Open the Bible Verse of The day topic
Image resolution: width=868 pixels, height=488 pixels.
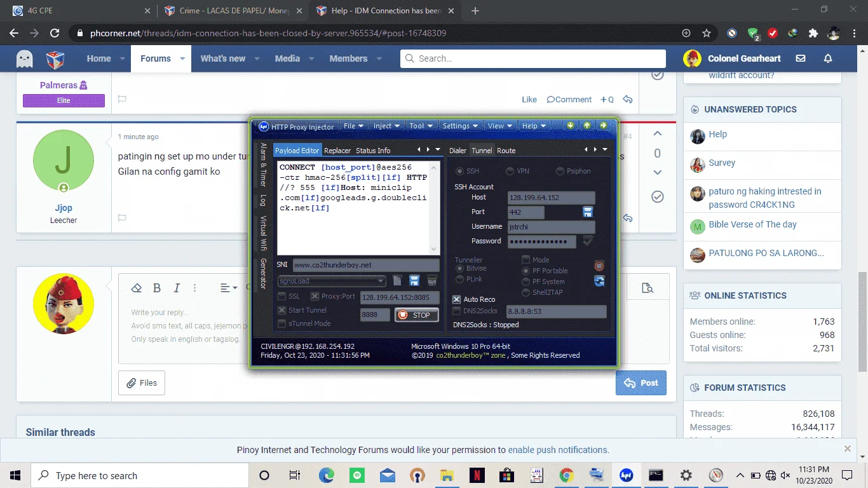pyautogui.click(x=752, y=224)
